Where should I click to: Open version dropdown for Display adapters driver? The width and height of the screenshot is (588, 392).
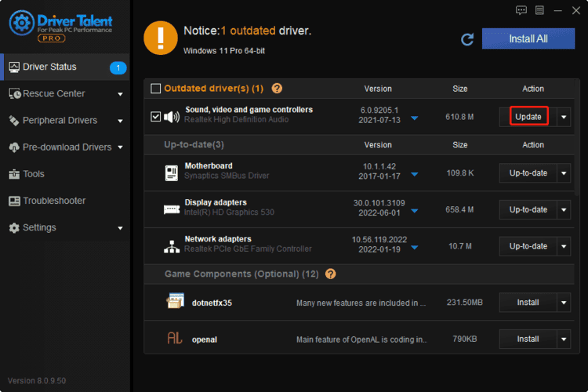(x=415, y=211)
